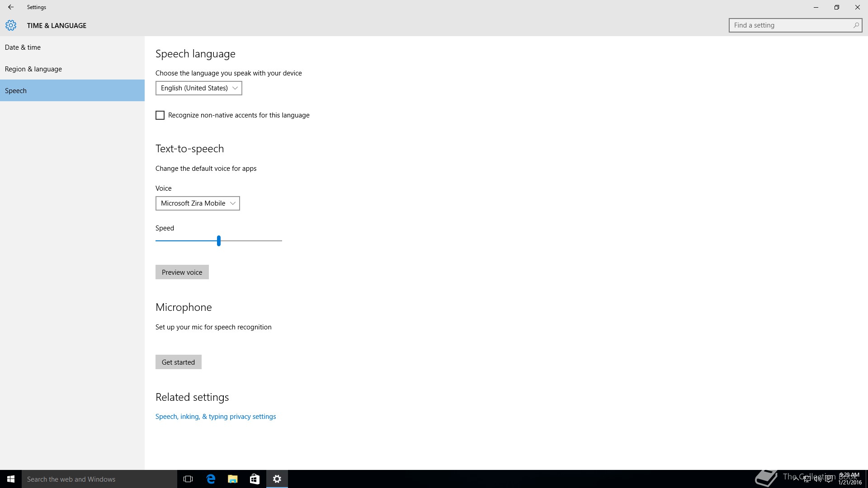
Task: Click the Windows Start button
Action: tap(11, 479)
